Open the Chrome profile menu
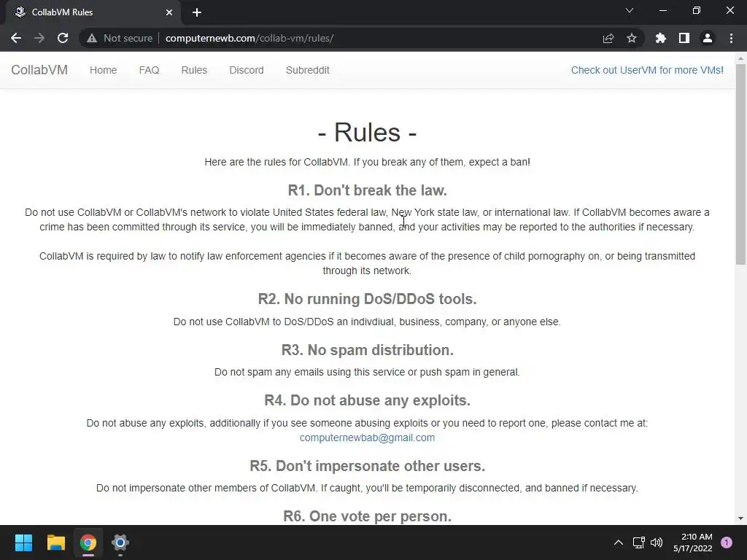 708,38
